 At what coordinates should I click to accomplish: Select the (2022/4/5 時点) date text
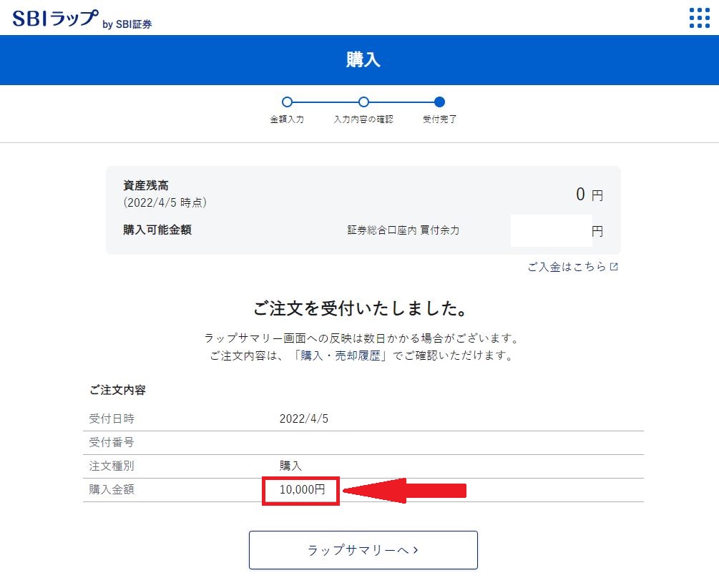[x=165, y=202]
